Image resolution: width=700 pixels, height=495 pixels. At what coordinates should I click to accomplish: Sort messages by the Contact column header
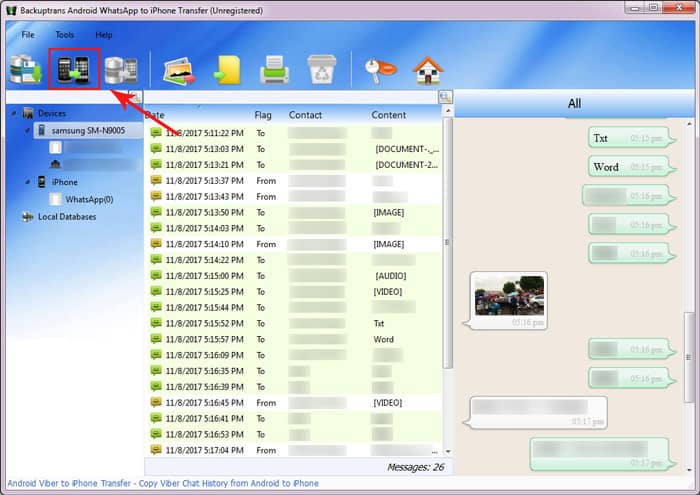click(x=305, y=115)
